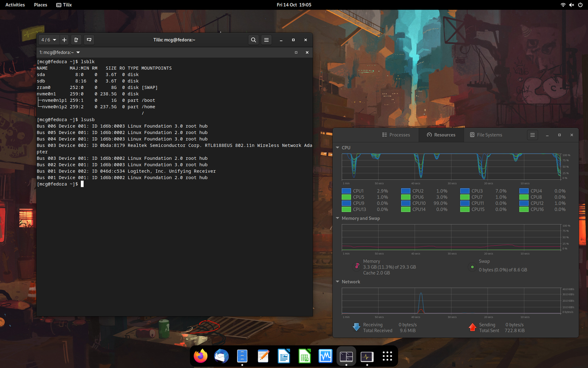Open the session switcher dropdown showing 4/6
This screenshot has width=588, height=368.
[x=48, y=40]
